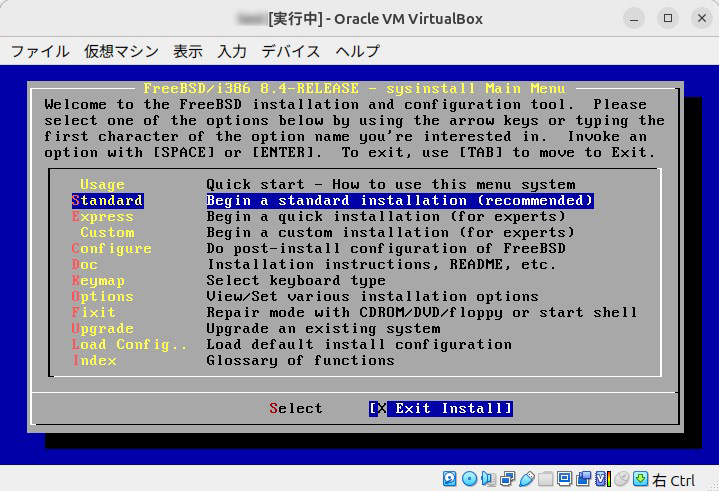This screenshot has width=719, height=491.
Task: Select the Express installation entry
Action: [102, 216]
